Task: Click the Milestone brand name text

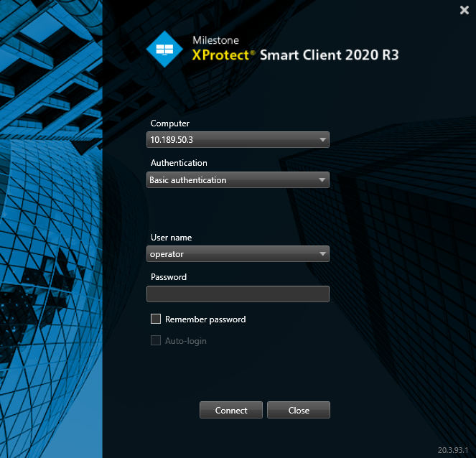Action: pyautogui.click(x=216, y=40)
